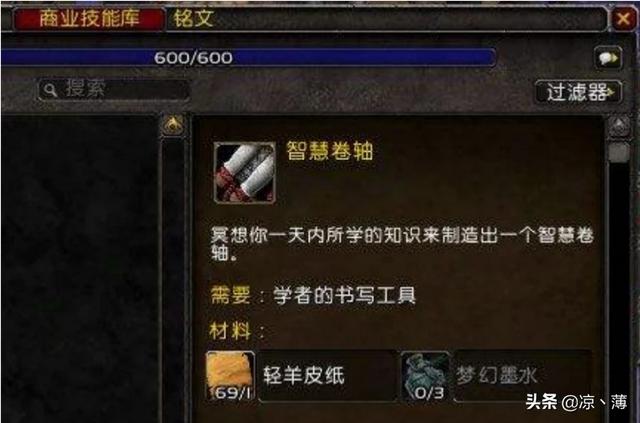Click the 梦幻墨水 ink reagent icon
This screenshot has width=640, height=423.
coord(425,376)
